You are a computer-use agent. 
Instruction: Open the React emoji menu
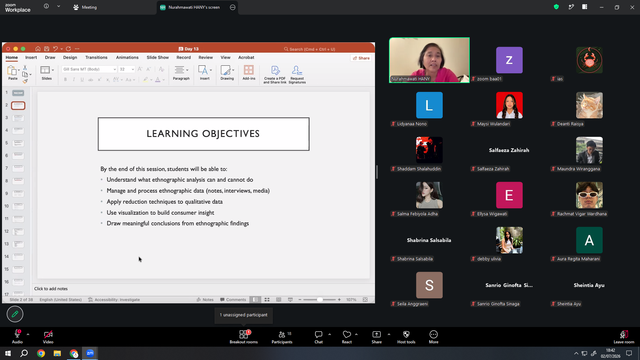347,336
